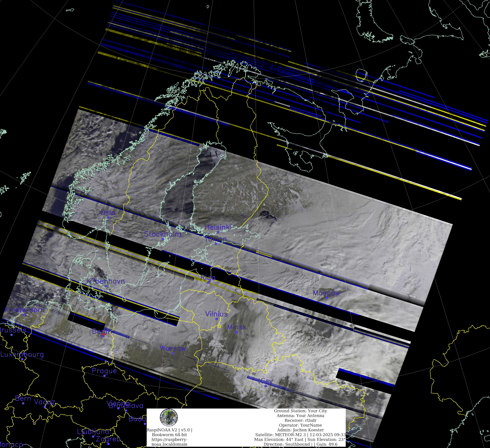Viewport: 490px width, 448px height.
Task: Click the Antenna: Your Antenna line
Action: (300, 416)
